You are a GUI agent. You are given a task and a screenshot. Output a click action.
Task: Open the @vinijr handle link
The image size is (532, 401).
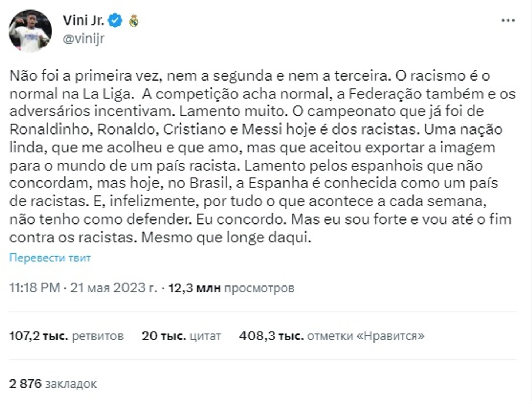pos(83,38)
